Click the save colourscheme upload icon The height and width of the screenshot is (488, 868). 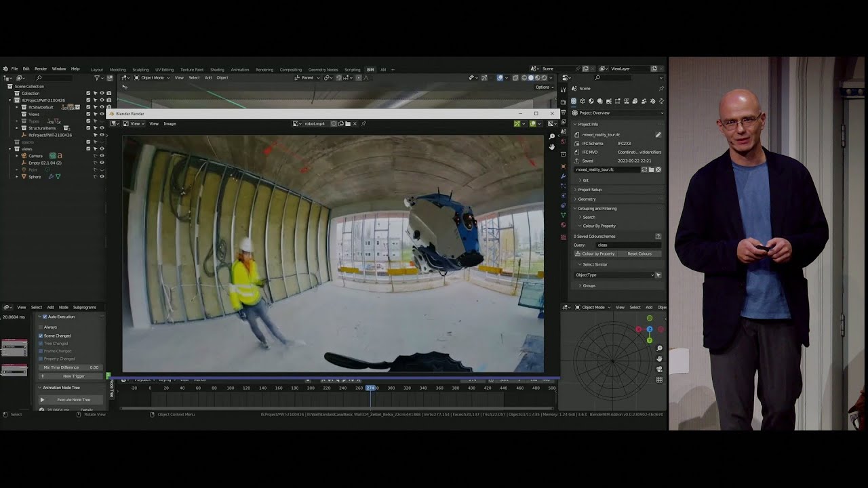pos(658,236)
